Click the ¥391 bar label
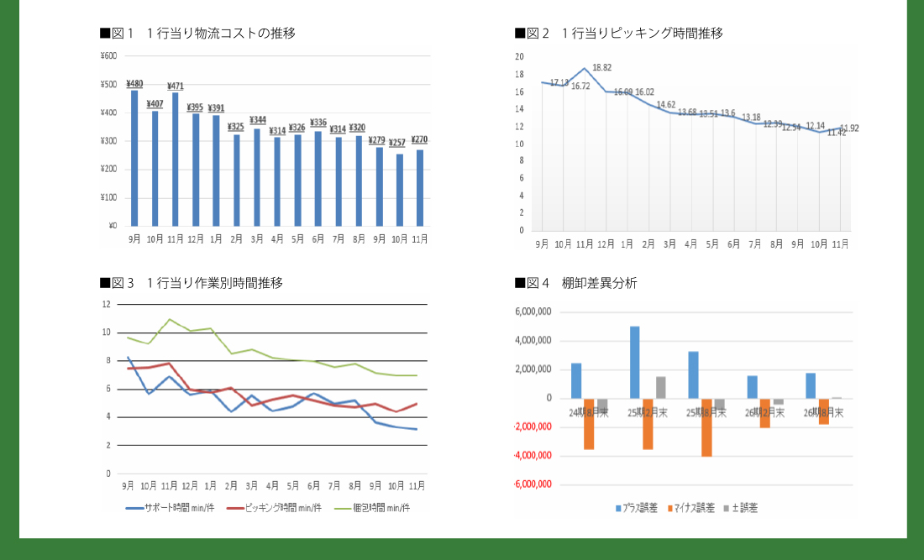924x560 pixels. tap(216, 108)
